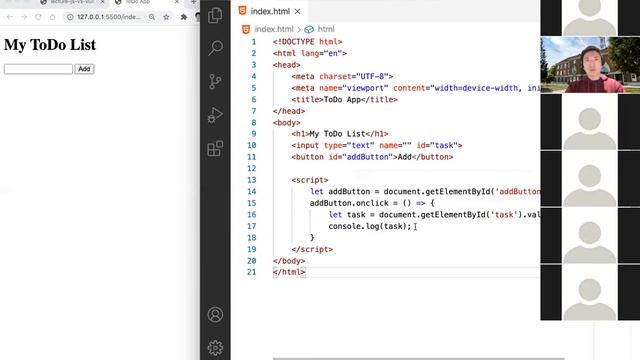Open the Manage gear settings menu
Viewport: 640px width, 360px height.
[215, 348]
